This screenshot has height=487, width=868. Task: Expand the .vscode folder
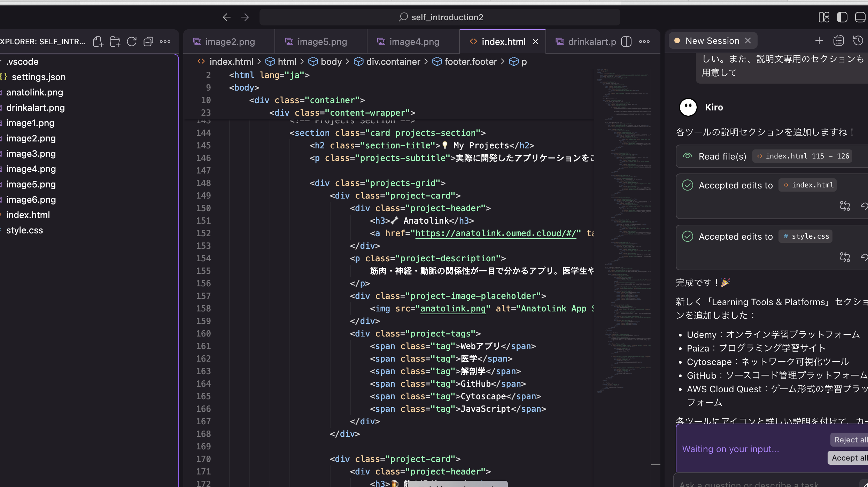22,62
